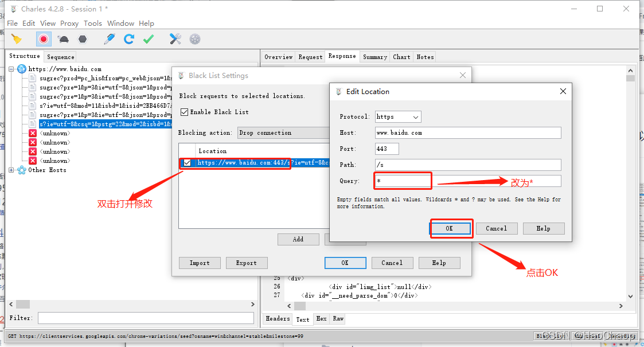Click the response pane scroll down arrow
The image size is (644, 347).
click(x=630, y=296)
